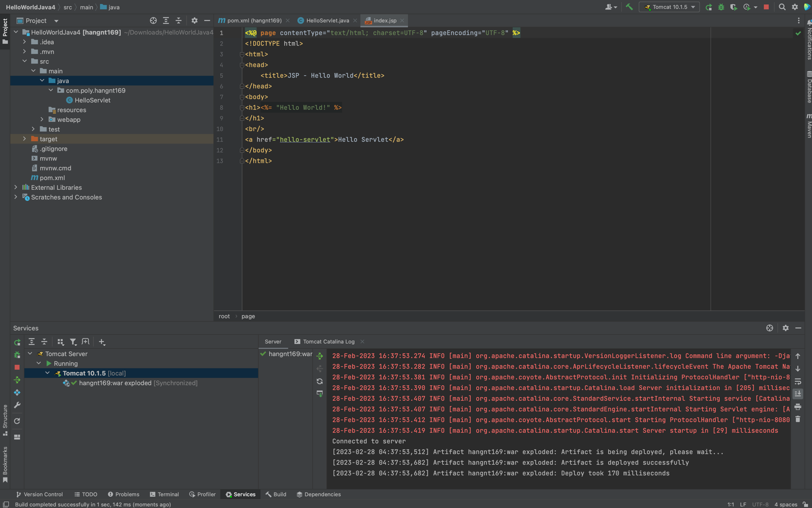Image resolution: width=812 pixels, height=508 pixels.
Task: Edit configuration wrench icon in Services sidebar
Action: pos(17,405)
